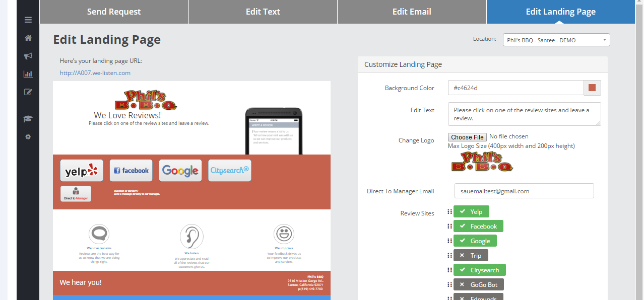Click the Yelp button in landing preview

click(82, 171)
